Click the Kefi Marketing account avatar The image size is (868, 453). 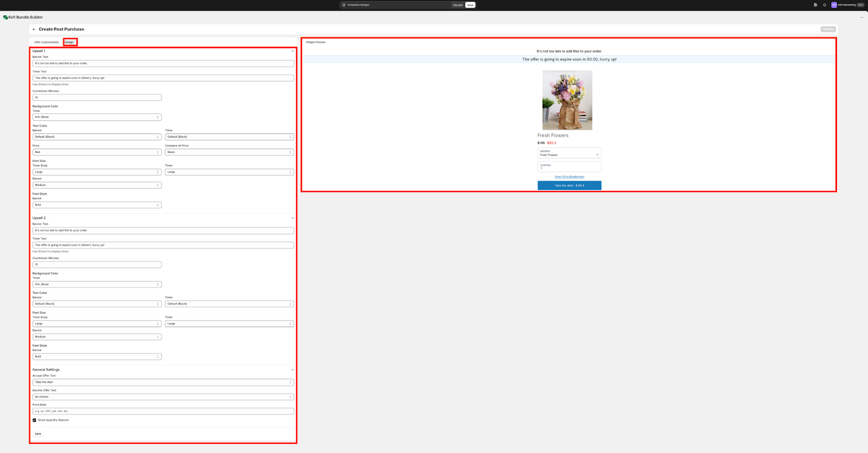834,5
